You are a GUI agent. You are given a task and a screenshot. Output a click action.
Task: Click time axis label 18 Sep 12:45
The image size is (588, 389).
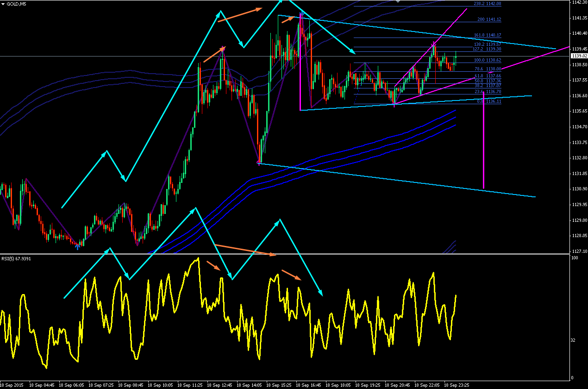pos(220,385)
